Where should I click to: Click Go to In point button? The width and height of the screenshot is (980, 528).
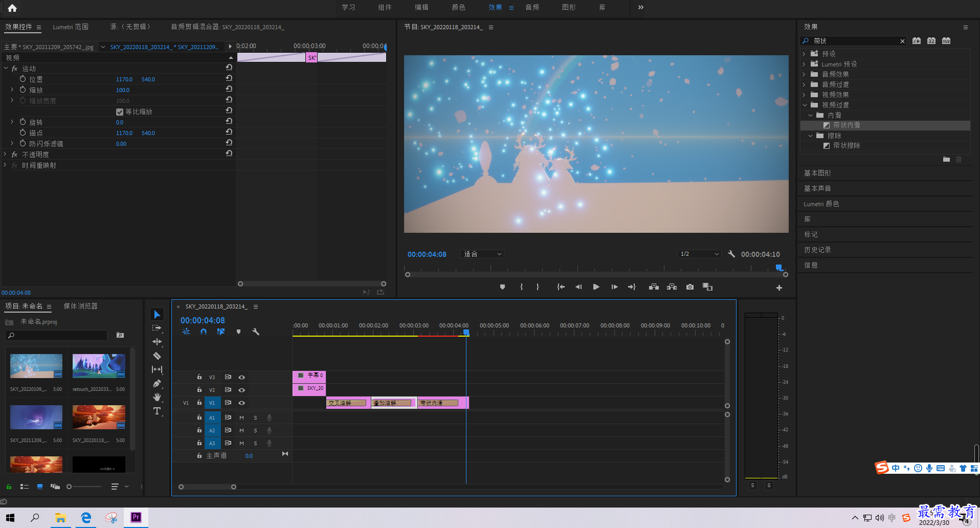(561, 287)
